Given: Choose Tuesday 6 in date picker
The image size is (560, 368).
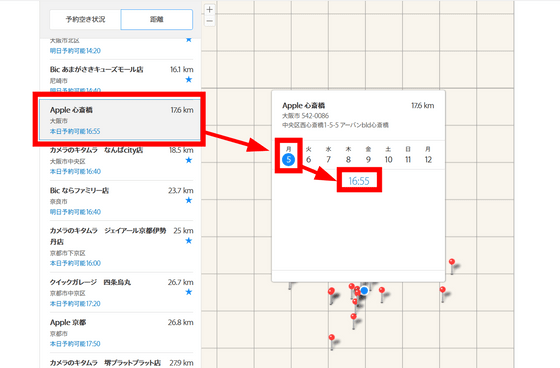Looking at the screenshot, I should pyautogui.click(x=309, y=159).
